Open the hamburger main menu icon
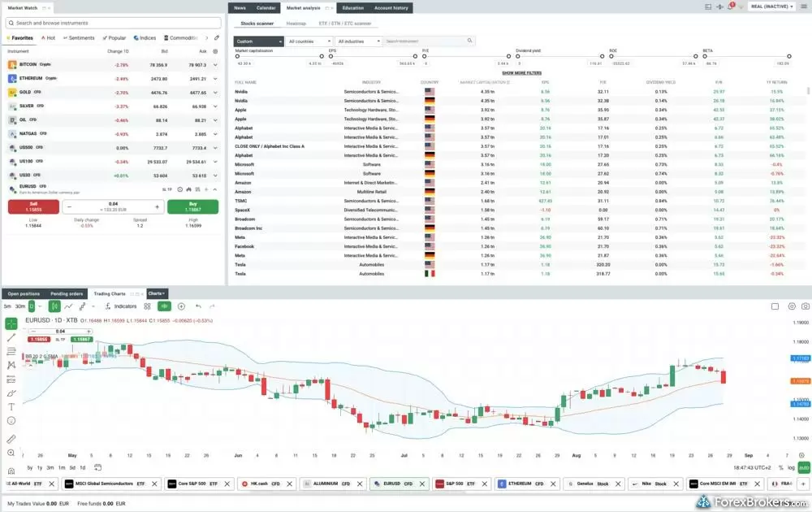This screenshot has width=812, height=512. [804, 7]
